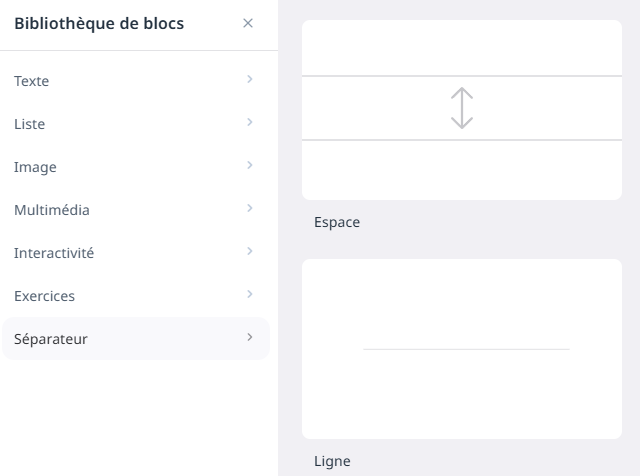Click the chevron next to Image
The width and height of the screenshot is (640, 476).
(249, 166)
